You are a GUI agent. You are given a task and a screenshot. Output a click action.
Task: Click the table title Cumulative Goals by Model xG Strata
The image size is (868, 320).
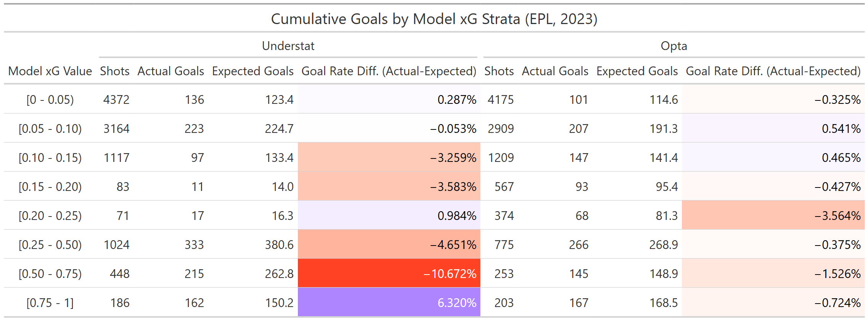tap(434, 19)
